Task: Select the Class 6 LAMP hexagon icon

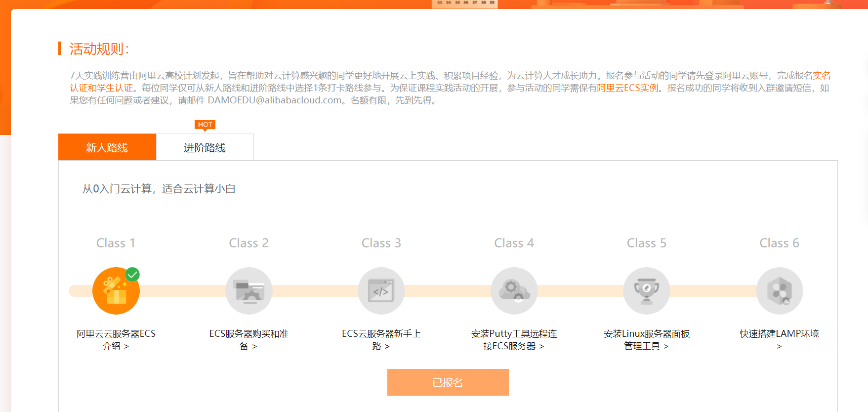Action: [x=780, y=291]
